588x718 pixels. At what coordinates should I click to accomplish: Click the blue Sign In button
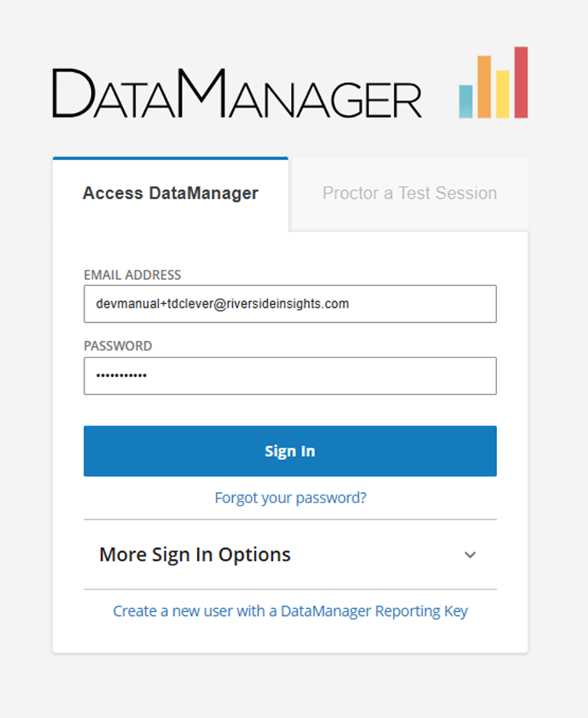[290, 451]
